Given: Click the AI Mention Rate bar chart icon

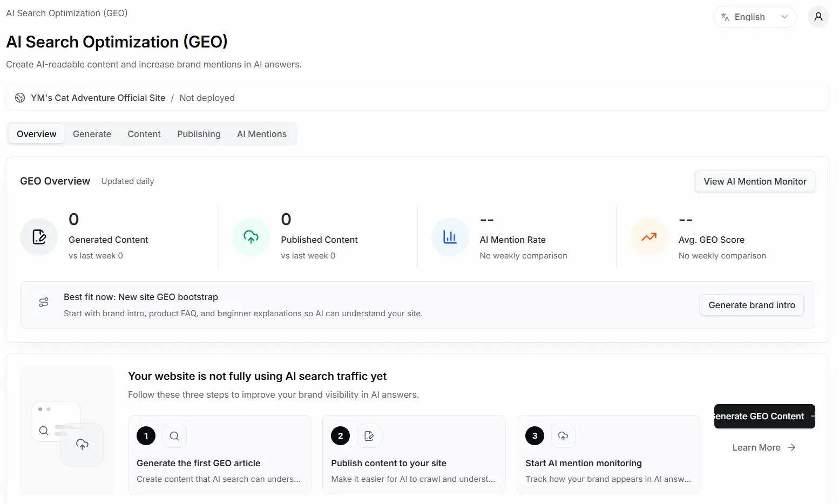Looking at the screenshot, I should tap(450, 237).
